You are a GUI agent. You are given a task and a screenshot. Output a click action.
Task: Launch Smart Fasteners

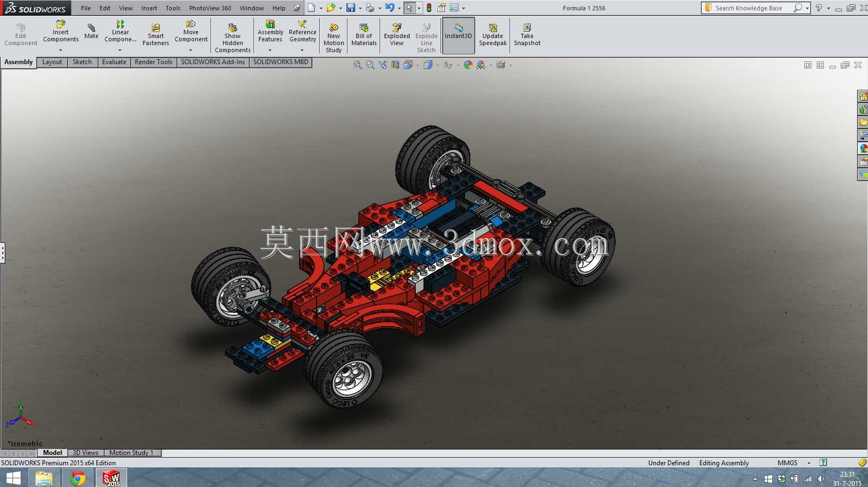pos(156,35)
